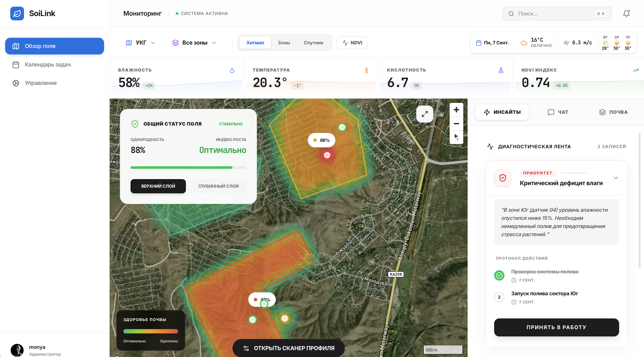Click the red priority shield icon
This screenshot has width=644, height=357.
pyautogui.click(x=502, y=178)
